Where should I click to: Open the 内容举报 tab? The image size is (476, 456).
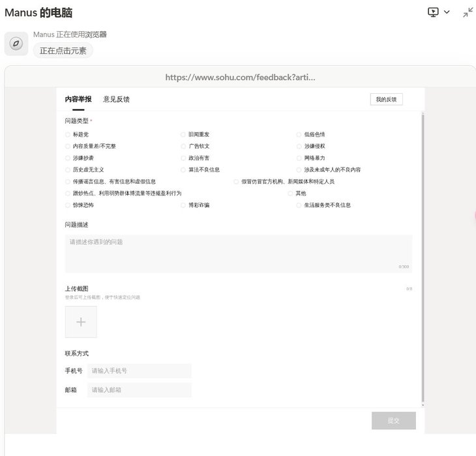(x=78, y=99)
